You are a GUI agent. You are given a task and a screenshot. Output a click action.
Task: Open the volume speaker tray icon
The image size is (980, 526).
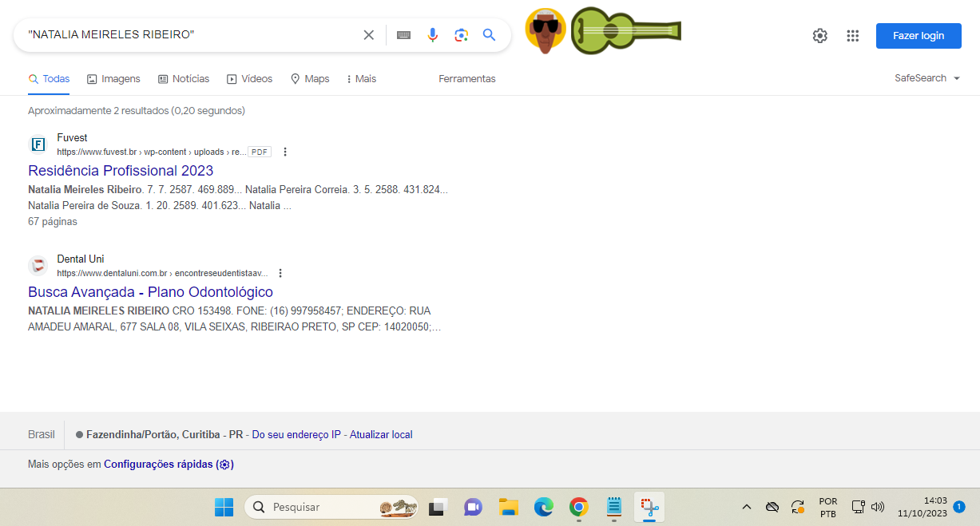(x=878, y=507)
